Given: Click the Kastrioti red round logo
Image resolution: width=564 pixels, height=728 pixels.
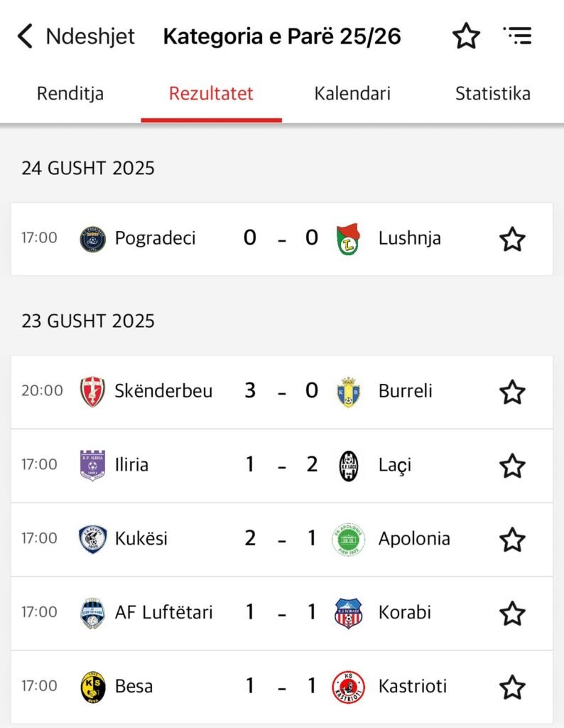Looking at the screenshot, I should pos(349,687).
